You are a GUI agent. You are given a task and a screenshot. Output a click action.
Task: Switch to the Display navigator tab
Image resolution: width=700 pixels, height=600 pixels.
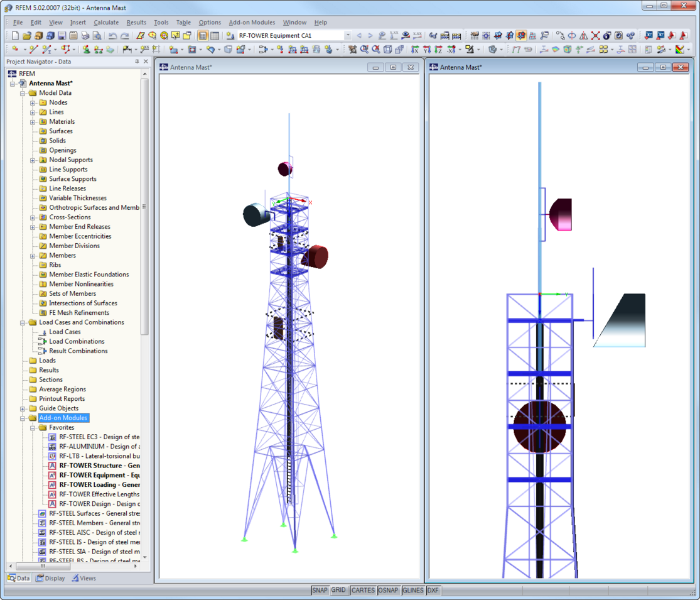coord(50,578)
